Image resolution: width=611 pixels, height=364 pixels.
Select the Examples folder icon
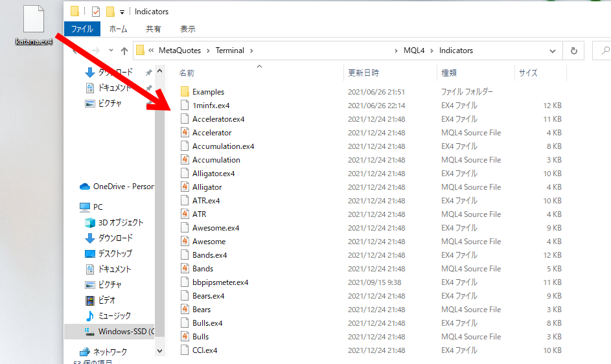[185, 92]
